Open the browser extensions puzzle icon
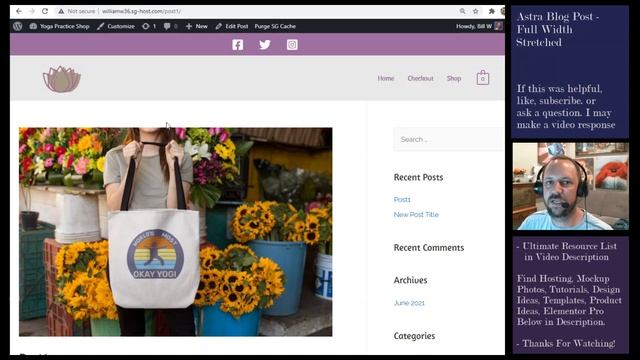The width and height of the screenshot is (640, 360). (491, 11)
